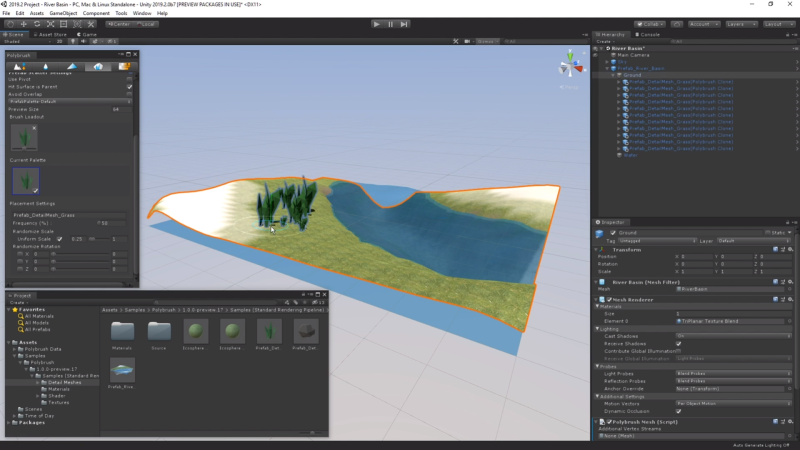Open Cast Shadows dropdown
800x450 pixels.
tap(734, 336)
